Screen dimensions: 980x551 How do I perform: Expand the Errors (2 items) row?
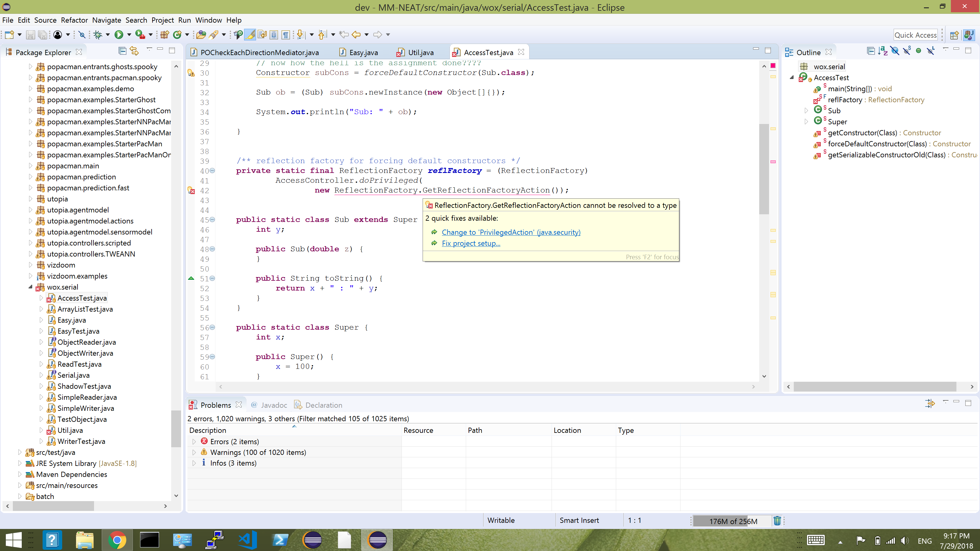pyautogui.click(x=194, y=441)
